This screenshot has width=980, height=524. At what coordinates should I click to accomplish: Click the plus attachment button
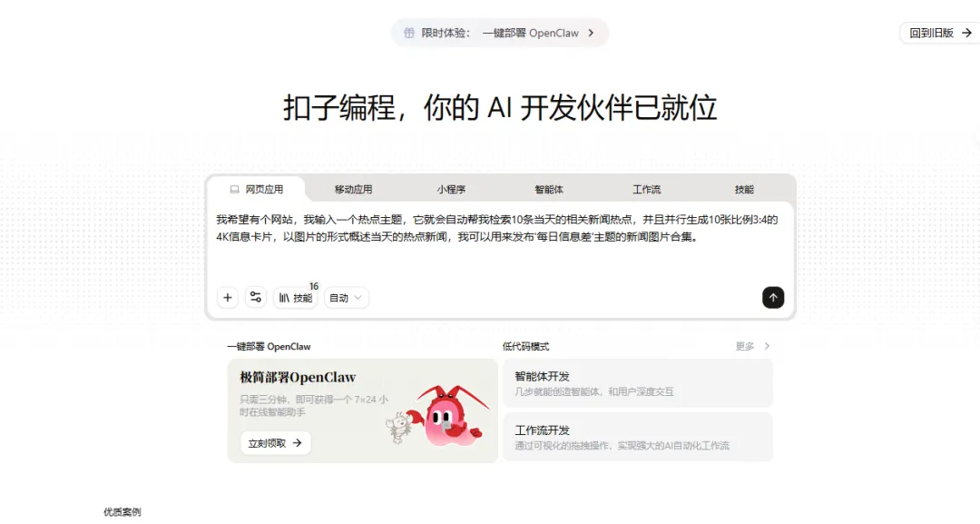(228, 298)
